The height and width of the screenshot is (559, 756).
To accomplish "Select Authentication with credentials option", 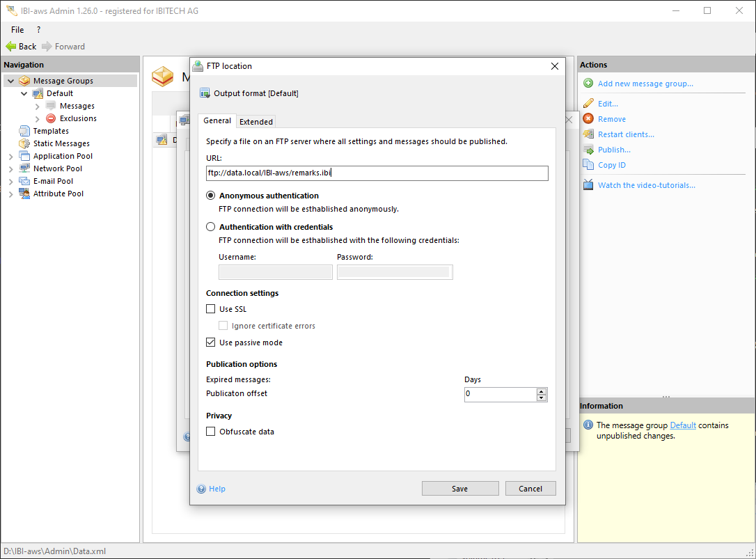I will pos(211,227).
